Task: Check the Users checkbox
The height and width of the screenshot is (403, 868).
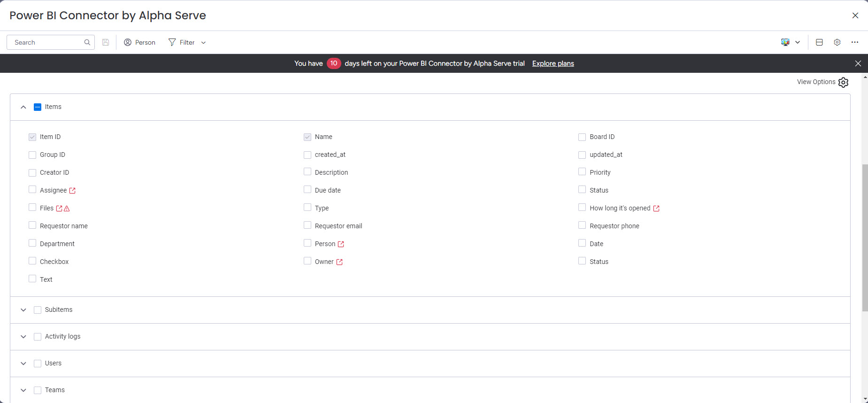Action: coord(38,364)
